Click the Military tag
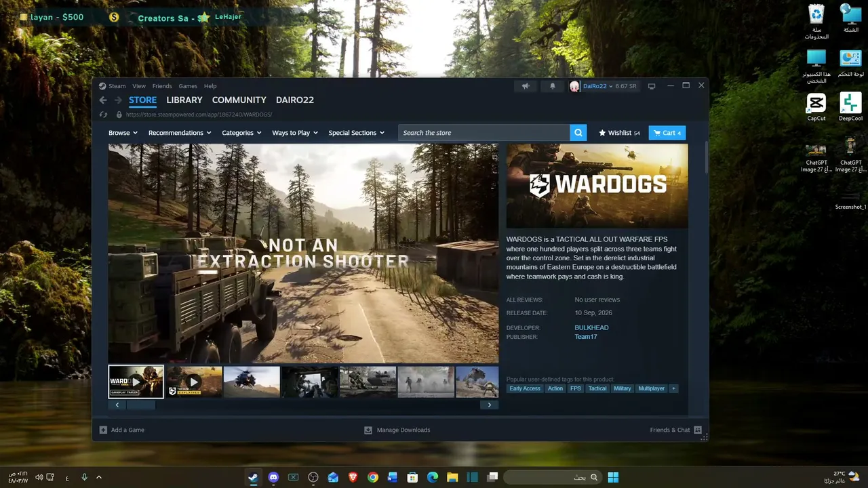868x488 pixels. click(x=622, y=388)
